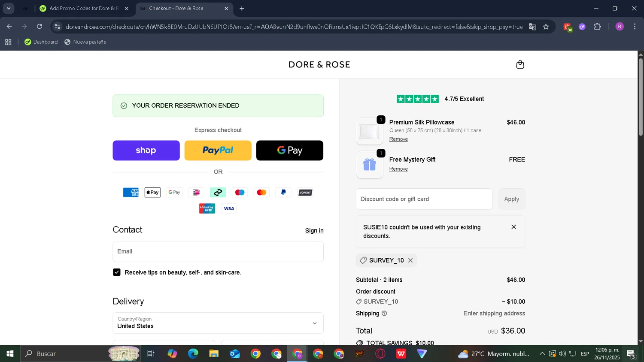
Task: Pay with G Pay express button
Action: [290, 151]
